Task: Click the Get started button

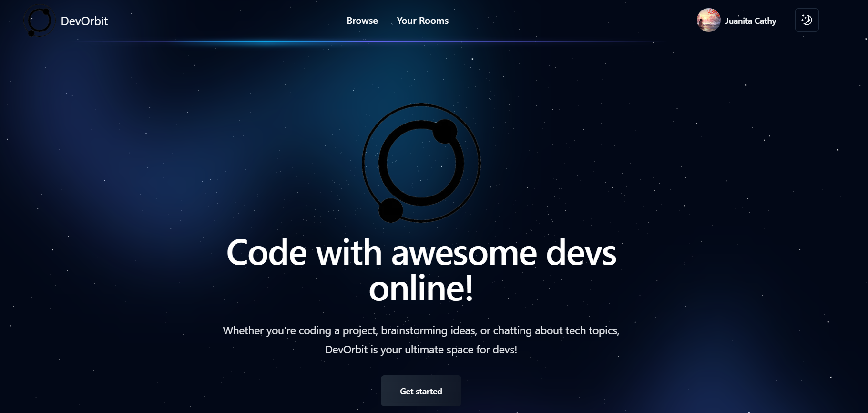Action: point(421,391)
